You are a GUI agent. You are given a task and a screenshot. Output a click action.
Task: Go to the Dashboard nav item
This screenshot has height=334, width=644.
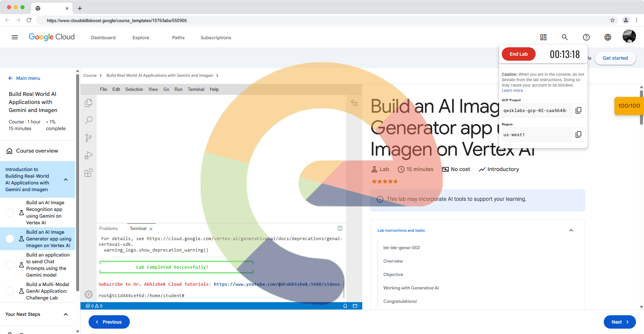point(103,38)
